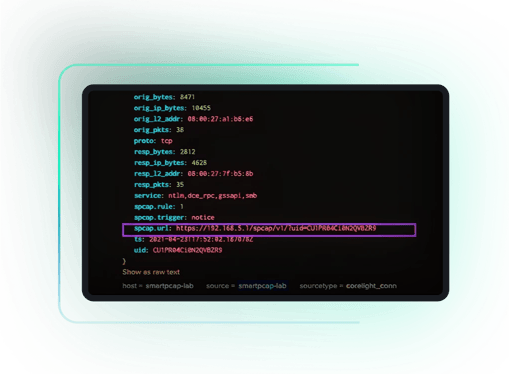Image resolution: width=509 pixels, height=374 pixels.
Task: Click spcap.trigger value notice
Action: click(x=203, y=217)
